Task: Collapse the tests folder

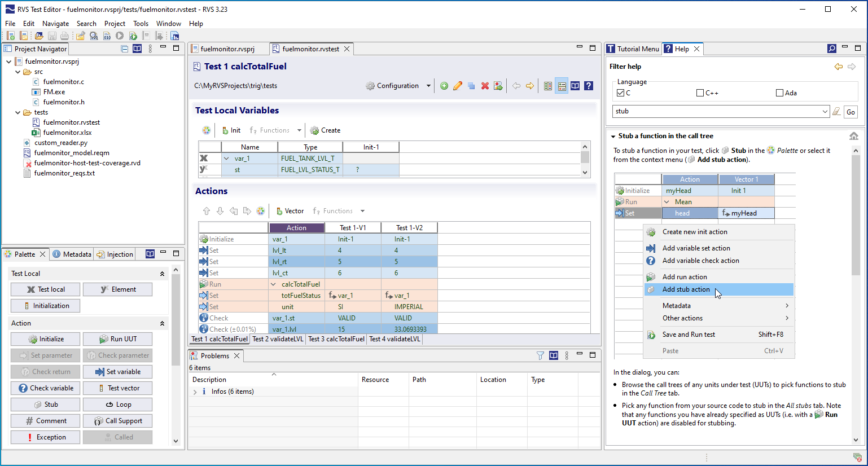Action: coord(17,112)
